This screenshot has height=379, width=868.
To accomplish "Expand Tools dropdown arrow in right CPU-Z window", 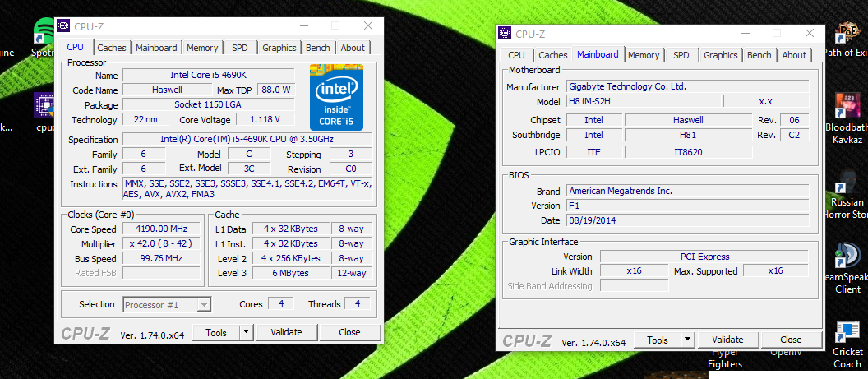I will [x=687, y=340].
